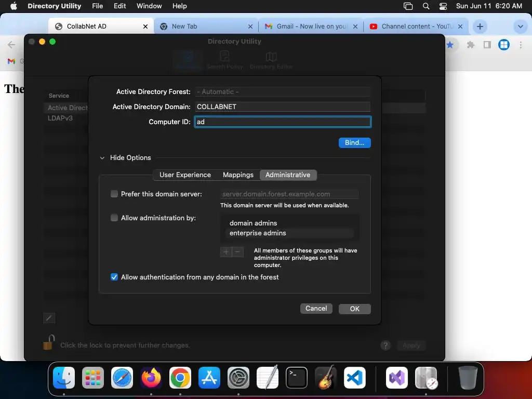This screenshot has width=532, height=399.
Task: Click the Bind... button
Action: pos(354,143)
